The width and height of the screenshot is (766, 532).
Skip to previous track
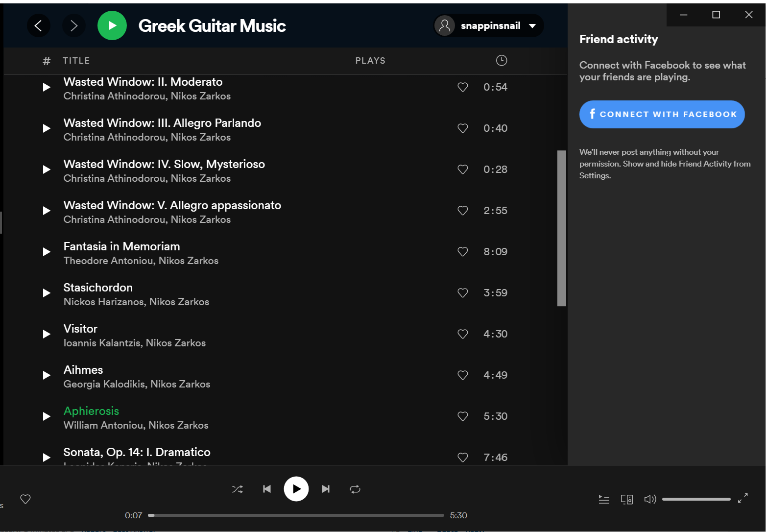click(267, 489)
